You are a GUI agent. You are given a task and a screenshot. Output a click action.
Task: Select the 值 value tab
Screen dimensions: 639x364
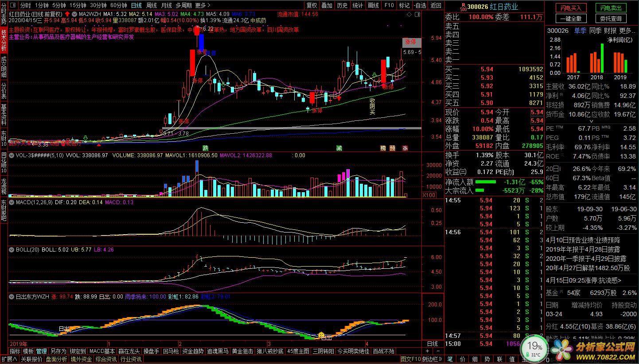512,359
